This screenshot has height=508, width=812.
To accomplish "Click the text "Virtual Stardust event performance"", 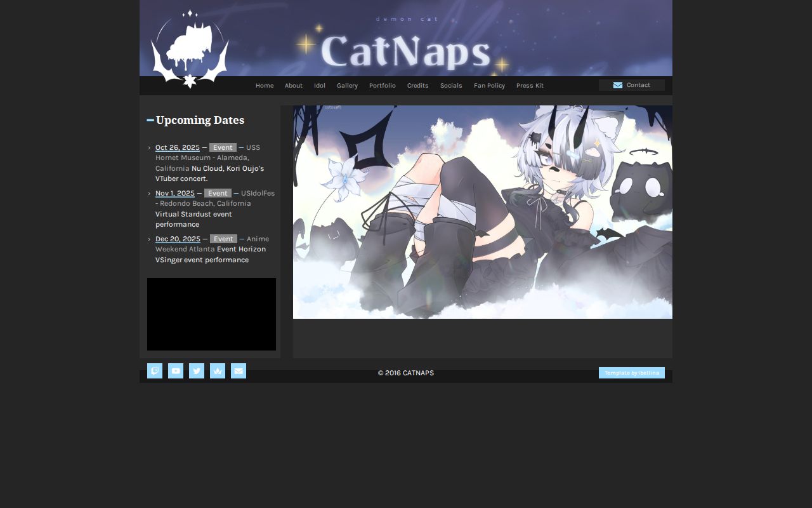I will pos(193,219).
